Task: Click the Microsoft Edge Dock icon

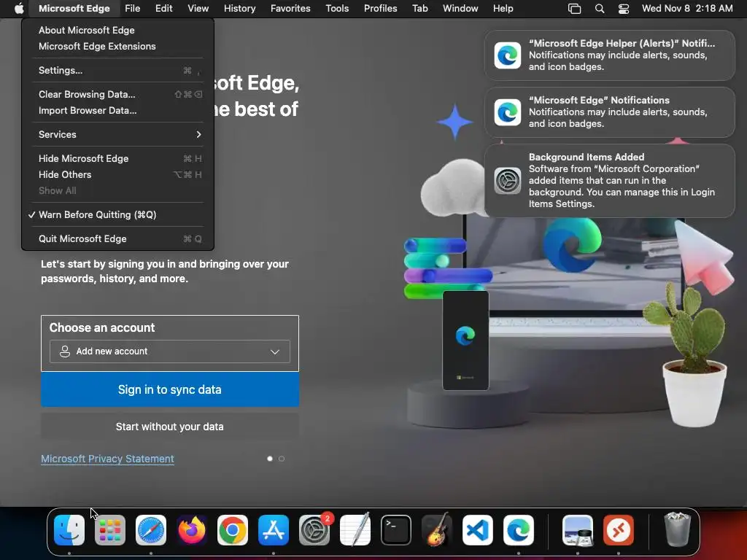Action: point(519,530)
